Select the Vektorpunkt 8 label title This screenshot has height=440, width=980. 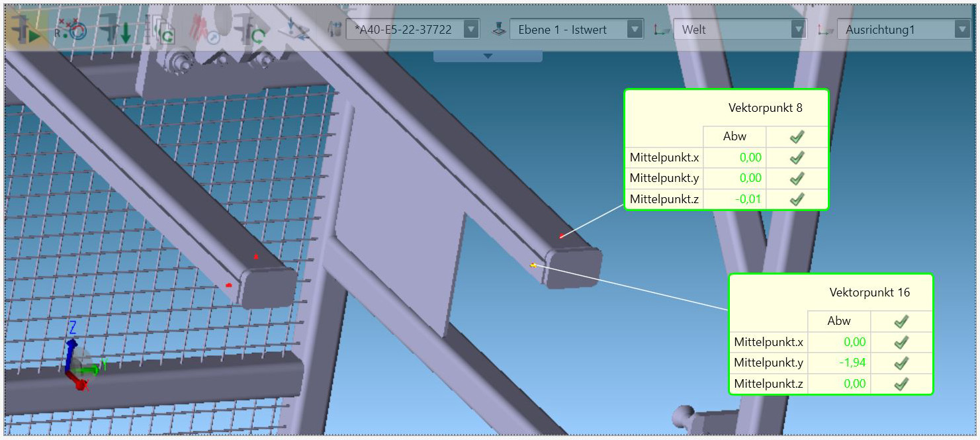coord(765,108)
